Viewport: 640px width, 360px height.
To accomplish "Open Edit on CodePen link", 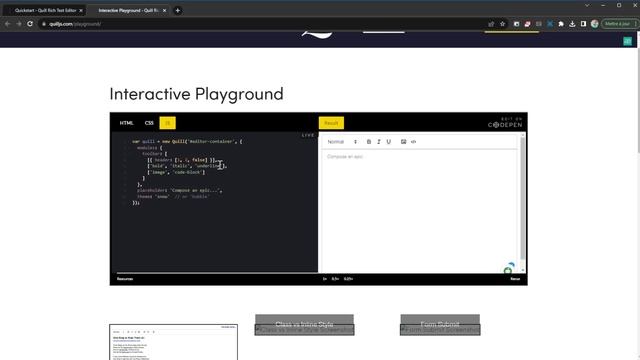I will pyautogui.click(x=505, y=122).
